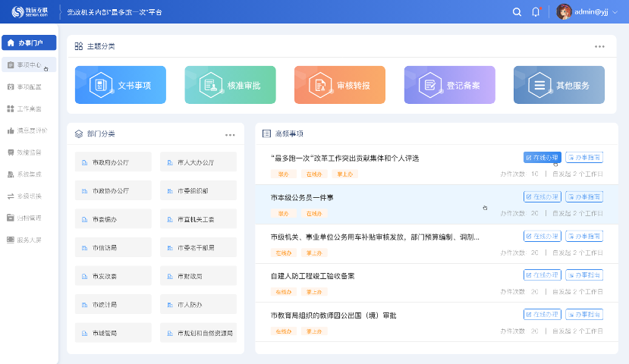Select the 其他服务 category tile
The height and width of the screenshot is (364, 629).
point(559,85)
